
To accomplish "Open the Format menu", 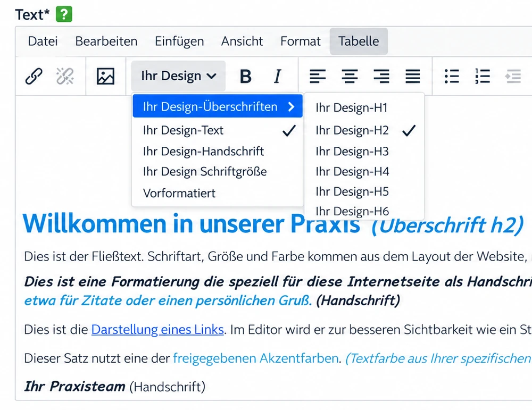I will tap(300, 41).
